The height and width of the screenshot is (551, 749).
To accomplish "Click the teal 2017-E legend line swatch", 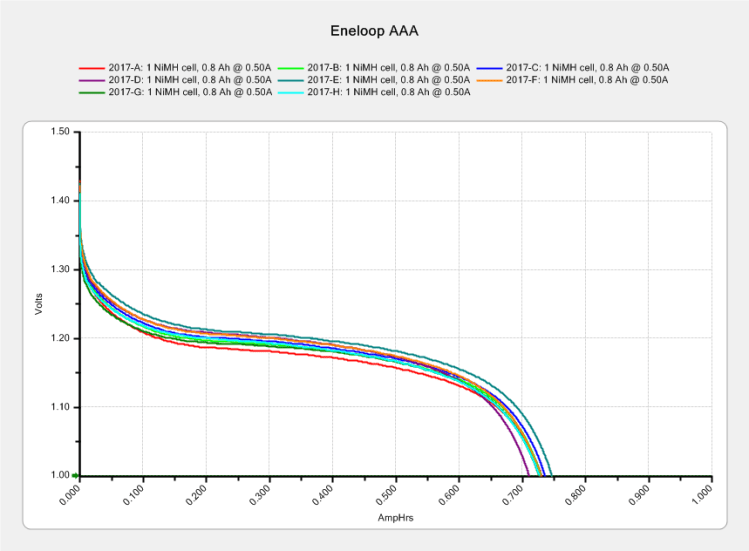I will 290,80.
